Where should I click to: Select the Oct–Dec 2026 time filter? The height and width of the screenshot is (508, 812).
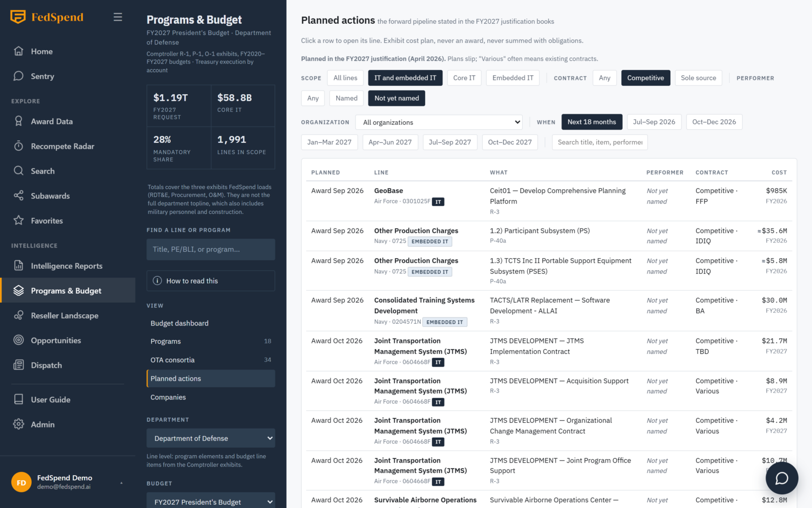coord(714,122)
